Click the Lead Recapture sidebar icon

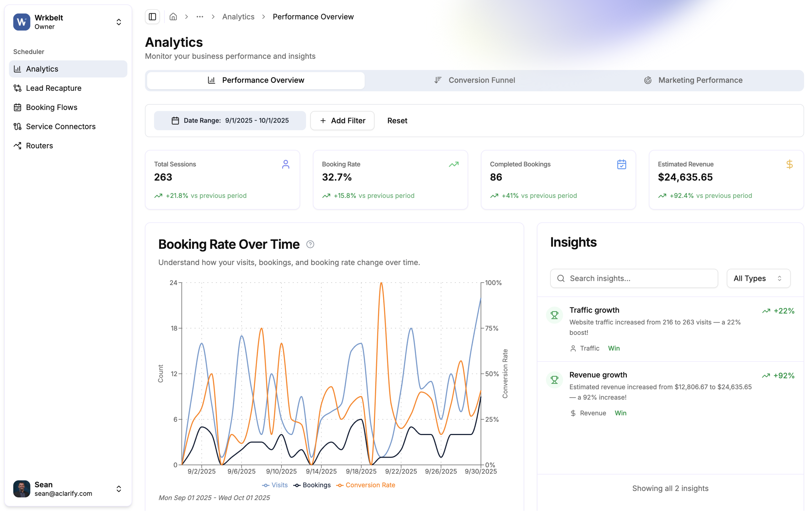18,88
